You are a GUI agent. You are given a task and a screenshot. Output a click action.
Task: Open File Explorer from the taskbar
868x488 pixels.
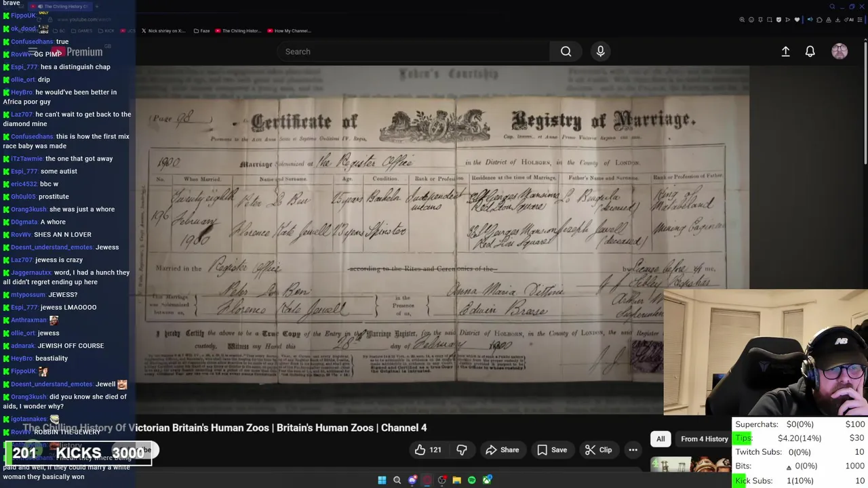point(457,480)
